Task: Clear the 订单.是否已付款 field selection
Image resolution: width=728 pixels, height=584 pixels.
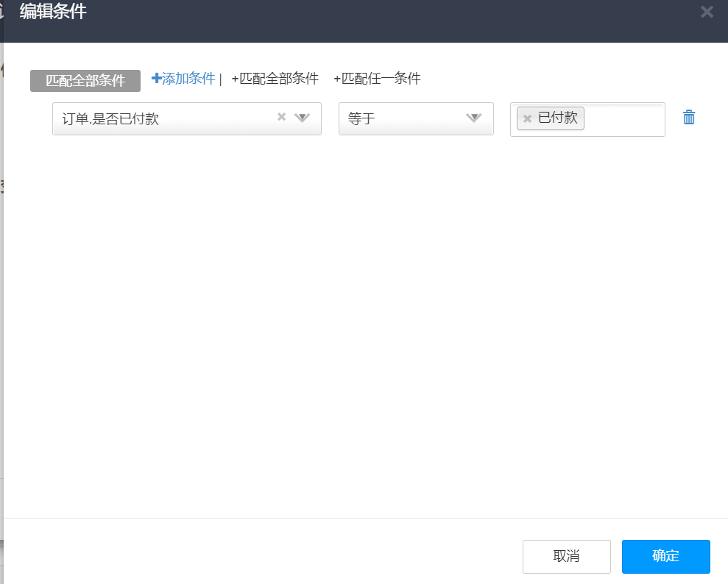Action: coord(281,117)
